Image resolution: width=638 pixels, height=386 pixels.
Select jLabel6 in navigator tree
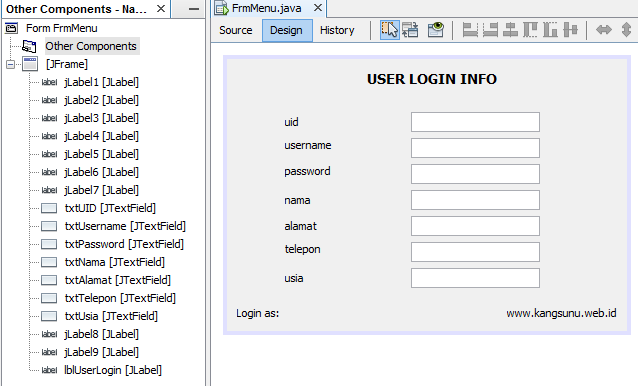point(101,172)
